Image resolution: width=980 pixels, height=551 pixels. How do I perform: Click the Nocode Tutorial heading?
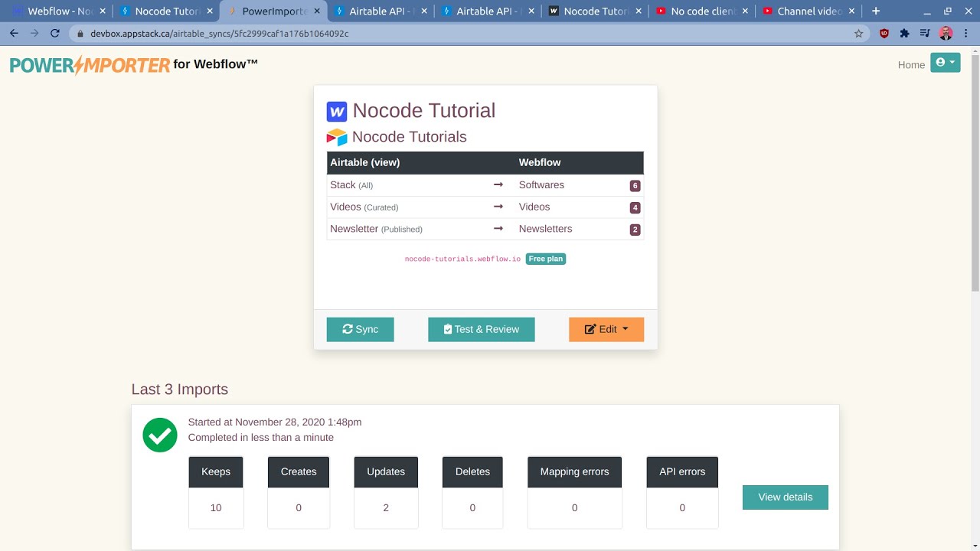click(424, 111)
